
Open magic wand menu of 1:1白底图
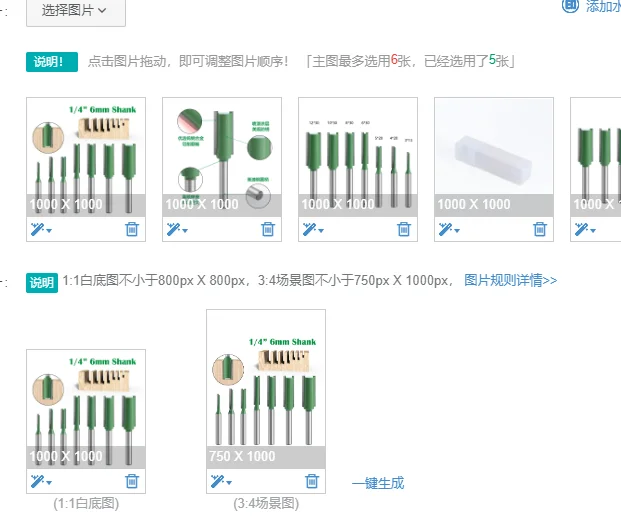pos(37,481)
